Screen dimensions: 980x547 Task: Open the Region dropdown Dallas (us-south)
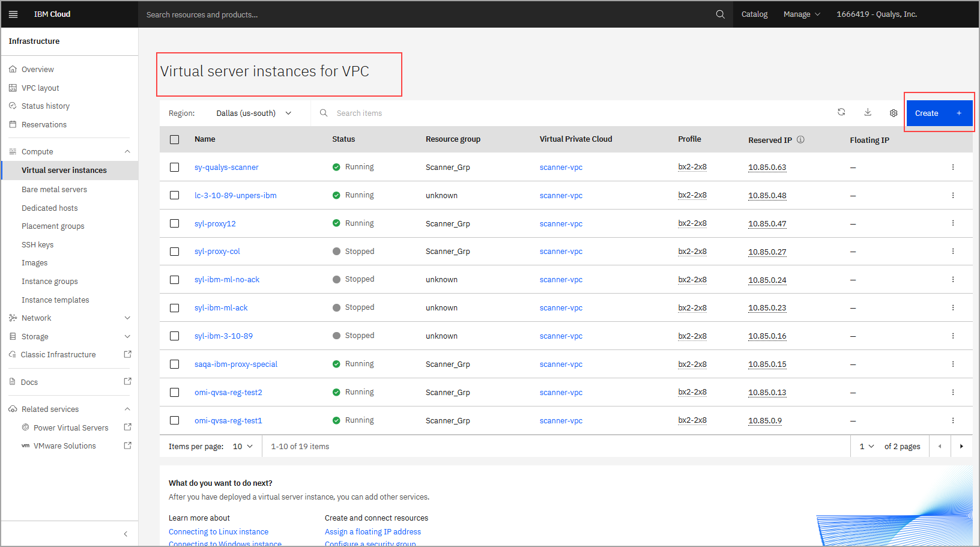pyautogui.click(x=253, y=113)
